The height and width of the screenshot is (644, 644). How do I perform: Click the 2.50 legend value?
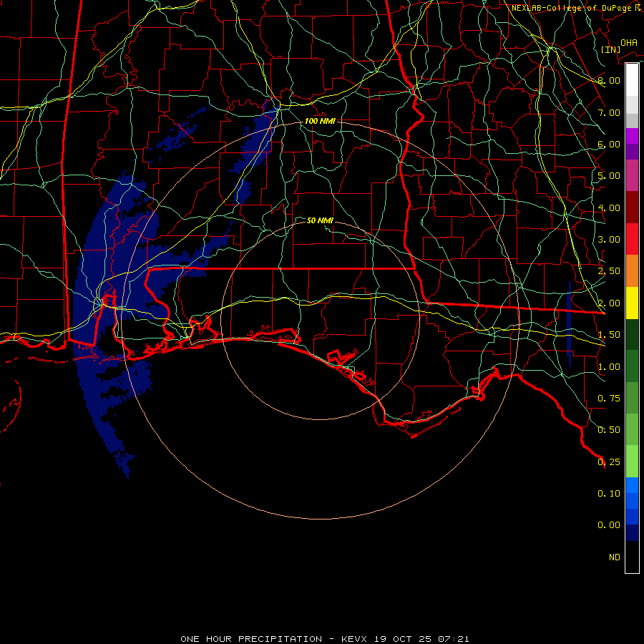click(609, 271)
